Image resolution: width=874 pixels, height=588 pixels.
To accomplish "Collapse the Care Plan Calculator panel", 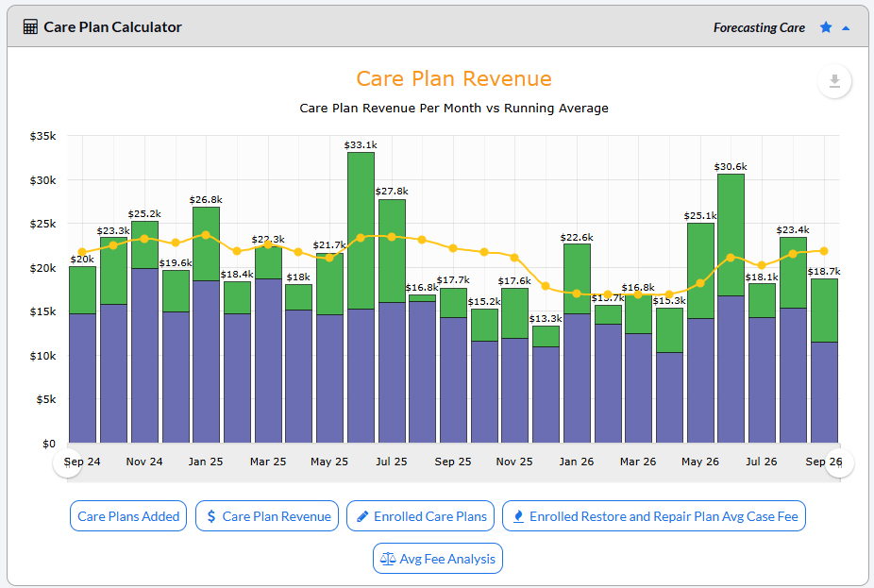I will pos(846,28).
